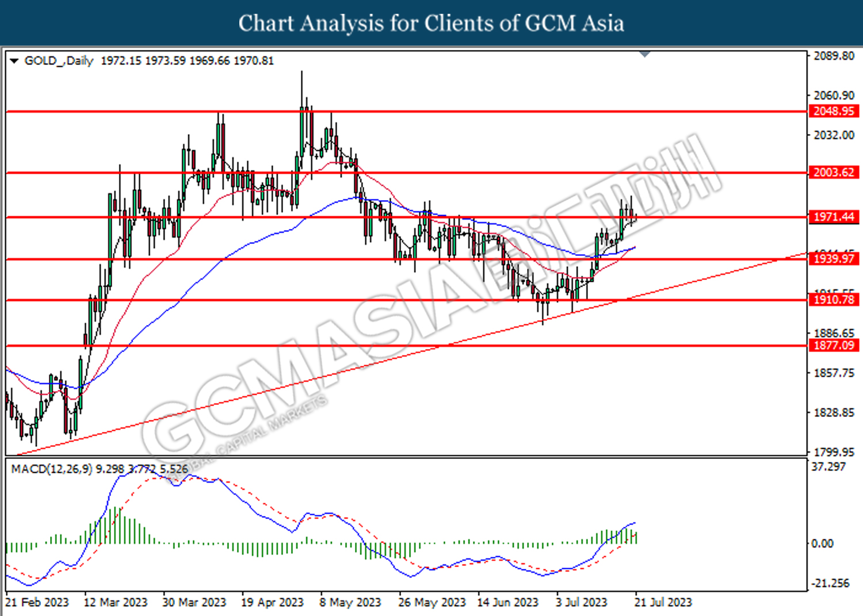Click the 0.00 MACD scale value
The image size is (863, 616).
tap(822, 544)
